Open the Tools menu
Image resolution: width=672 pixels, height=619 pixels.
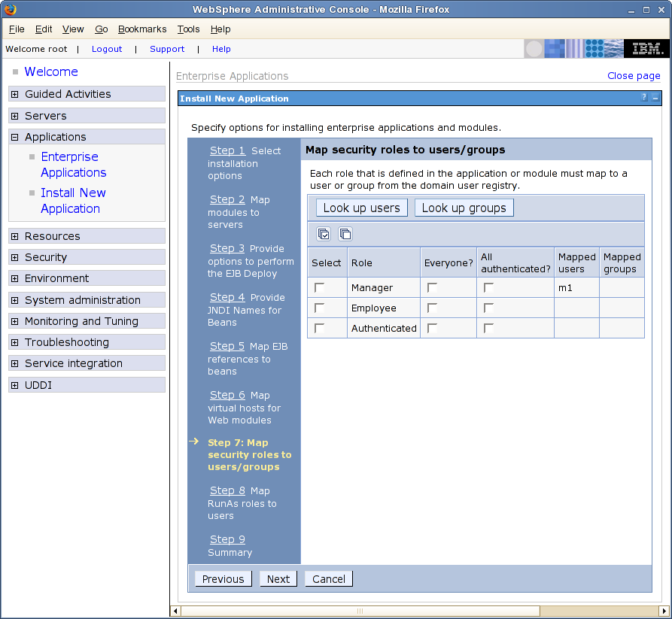pos(188,29)
